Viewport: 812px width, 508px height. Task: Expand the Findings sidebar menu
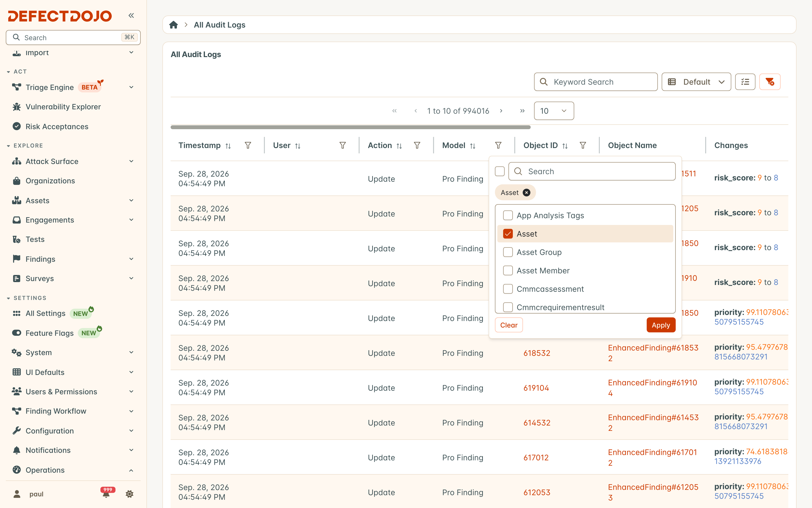[131, 259]
